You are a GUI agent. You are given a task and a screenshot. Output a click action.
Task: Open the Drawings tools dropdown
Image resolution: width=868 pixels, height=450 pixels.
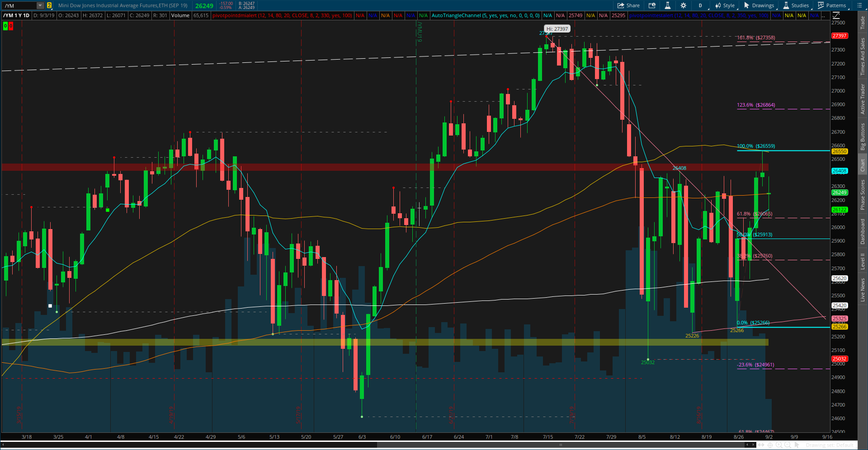(759, 5)
